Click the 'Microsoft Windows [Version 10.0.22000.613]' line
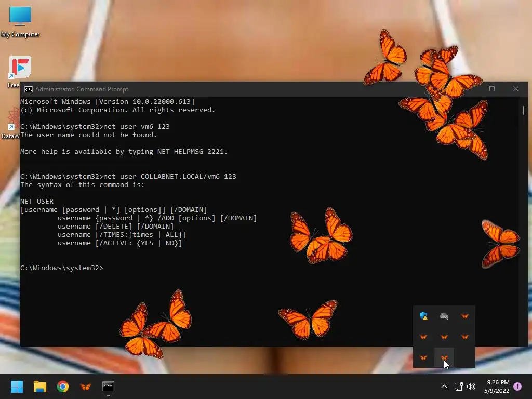The width and height of the screenshot is (532, 399). (107, 102)
